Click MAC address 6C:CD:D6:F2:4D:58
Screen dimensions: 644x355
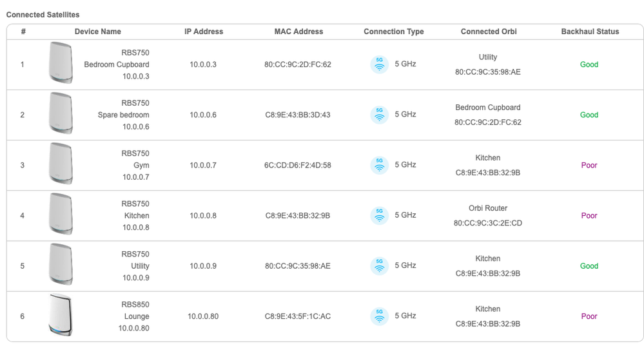tap(298, 165)
